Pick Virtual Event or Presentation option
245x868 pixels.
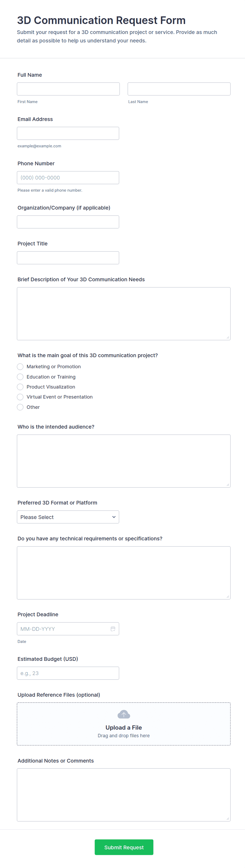coord(20,397)
